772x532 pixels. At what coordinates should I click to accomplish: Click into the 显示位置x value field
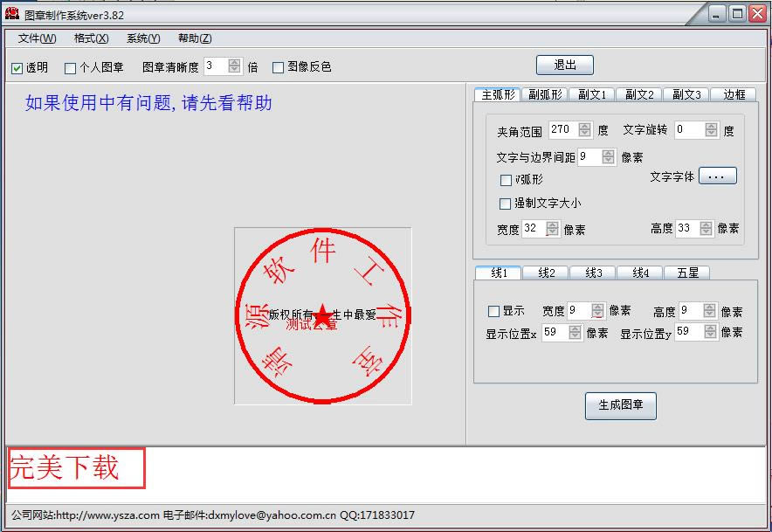click(555, 332)
